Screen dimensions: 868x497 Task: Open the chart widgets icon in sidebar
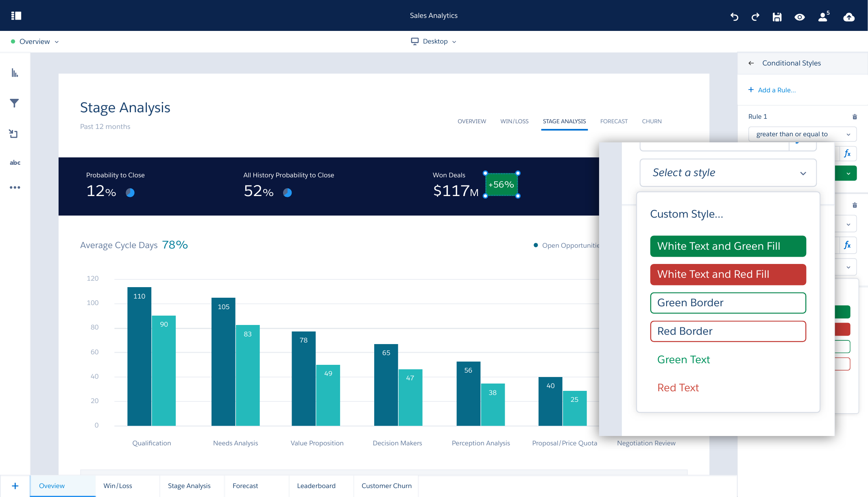[x=15, y=73]
